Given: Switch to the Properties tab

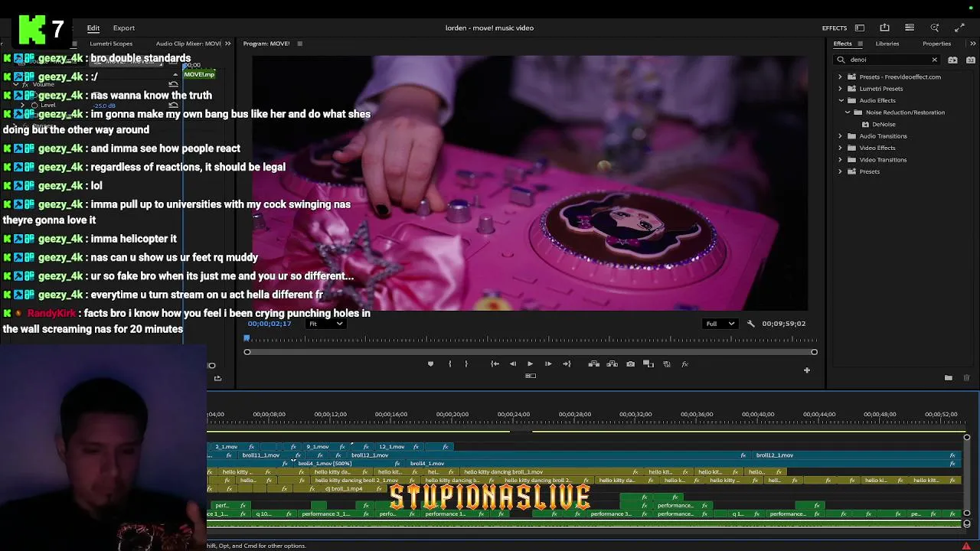Looking at the screenshot, I should (x=936, y=44).
